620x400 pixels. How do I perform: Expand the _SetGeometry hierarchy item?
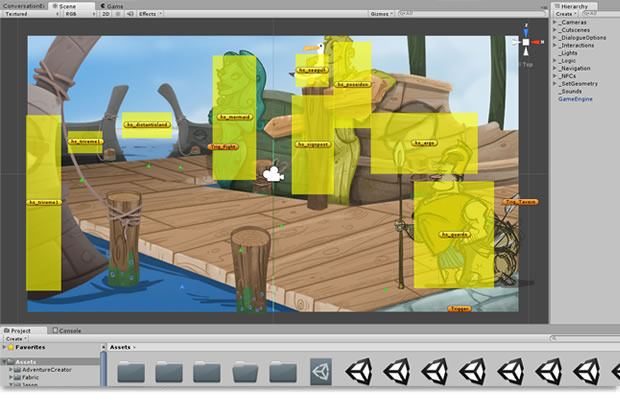point(555,83)
